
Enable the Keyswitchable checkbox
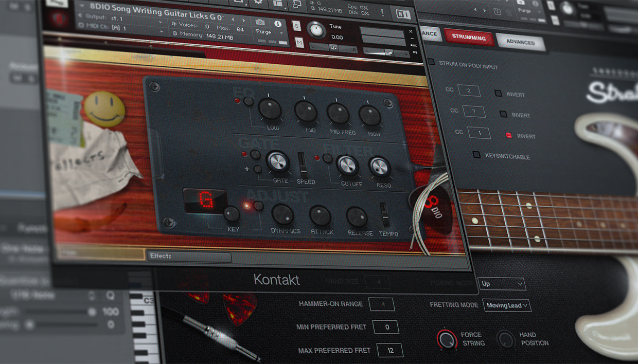477,155
